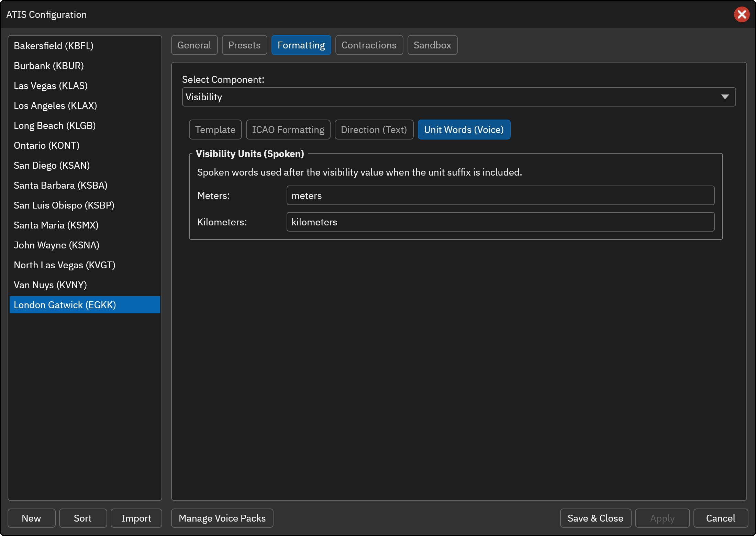The image size is (756, 536).
Task: Switch to ICAO Formatting sub-tab
Action: [x=288, y=130]
